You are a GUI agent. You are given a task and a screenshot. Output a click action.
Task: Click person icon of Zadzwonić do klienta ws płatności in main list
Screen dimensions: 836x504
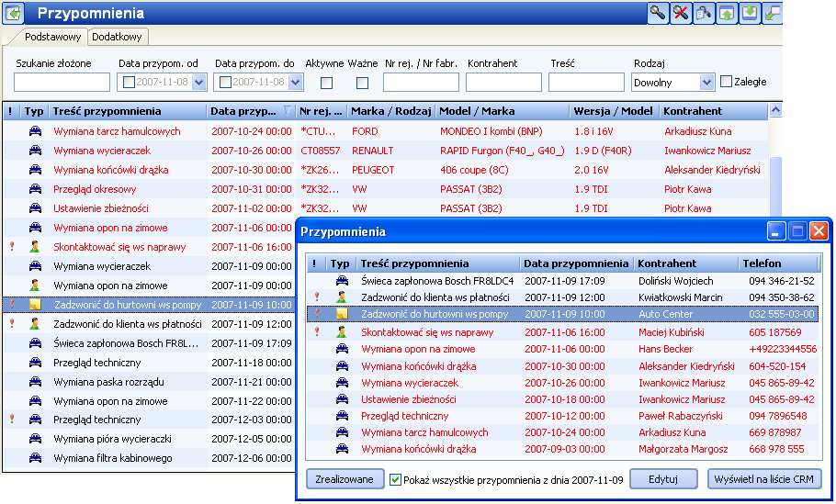pyautogui.click(x=35, y=324)
